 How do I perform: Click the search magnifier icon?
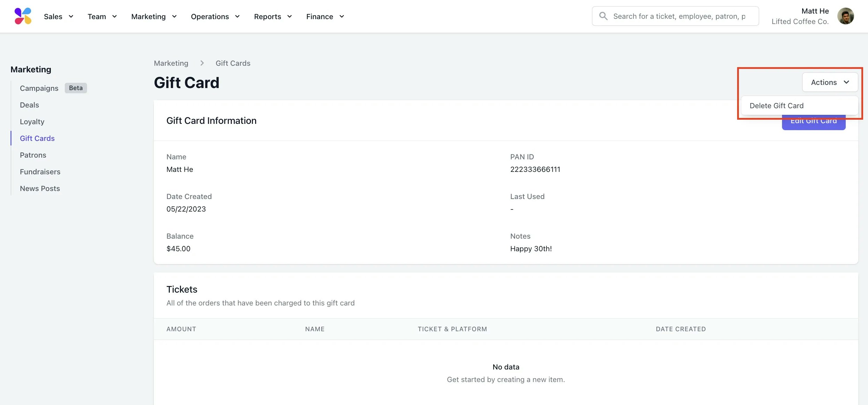pos(603,16)
